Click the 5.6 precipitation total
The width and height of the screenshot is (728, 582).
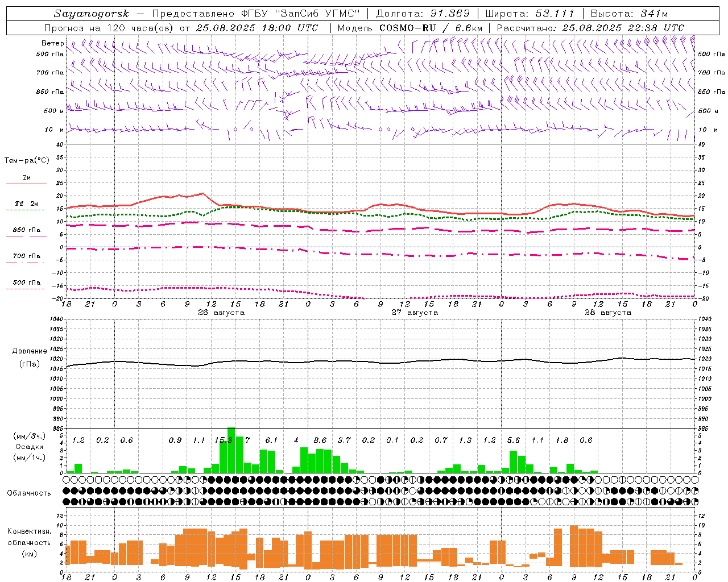click(x=514, y=440)
